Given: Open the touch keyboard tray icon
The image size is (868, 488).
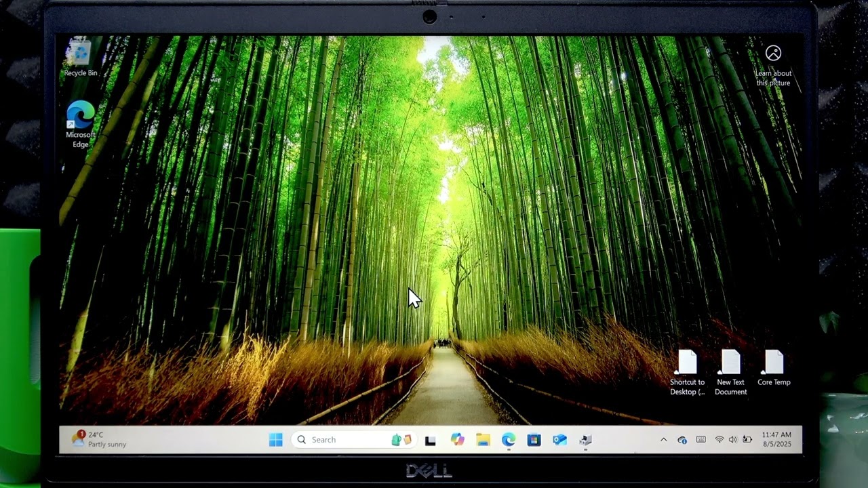Looking at the screenshot, I should (701, 440).
